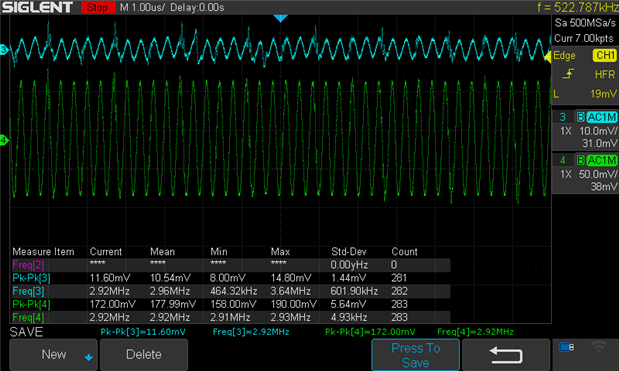Click the red Stop run state indicator

[x=98, y=7]
